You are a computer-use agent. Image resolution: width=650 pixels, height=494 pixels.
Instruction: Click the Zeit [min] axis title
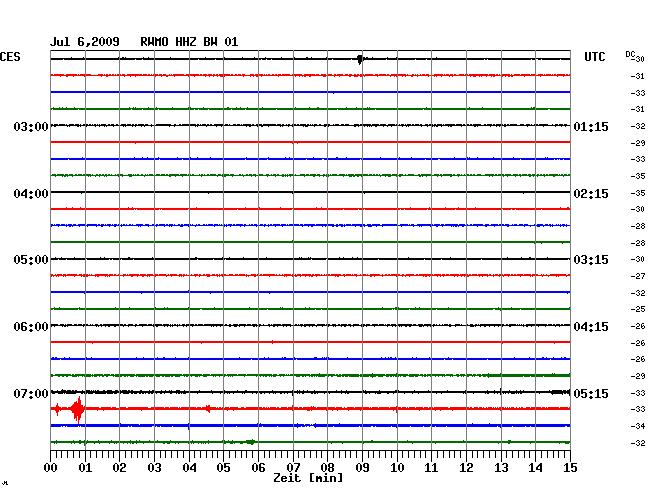pos(308,478)
